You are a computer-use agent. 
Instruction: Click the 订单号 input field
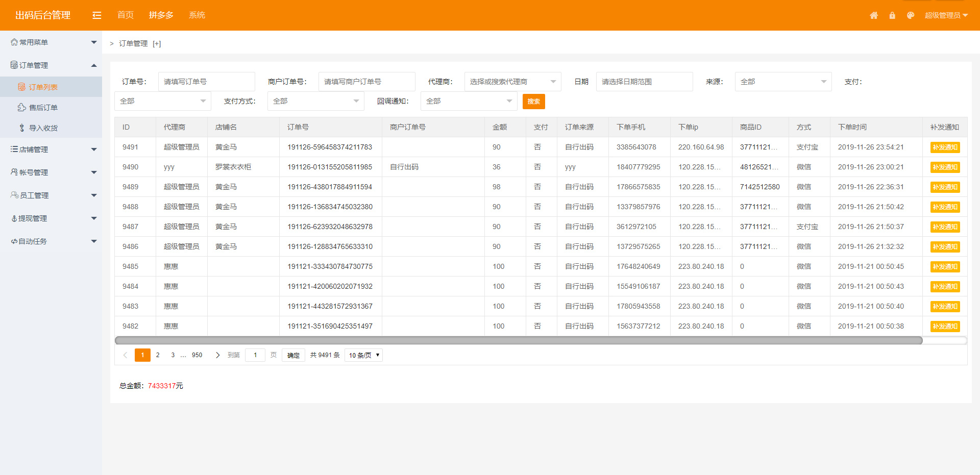206,82
